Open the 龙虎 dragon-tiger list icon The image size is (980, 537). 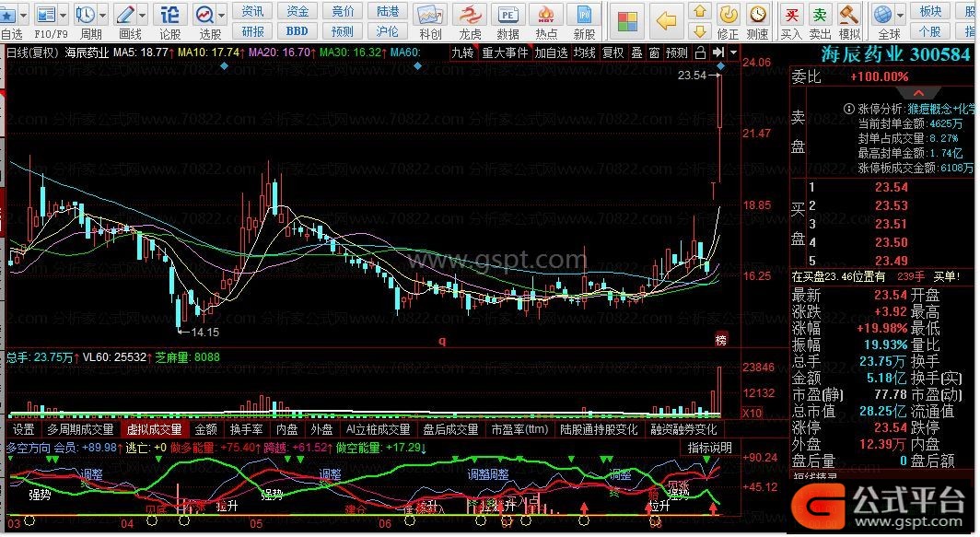[x=470, y=15]
